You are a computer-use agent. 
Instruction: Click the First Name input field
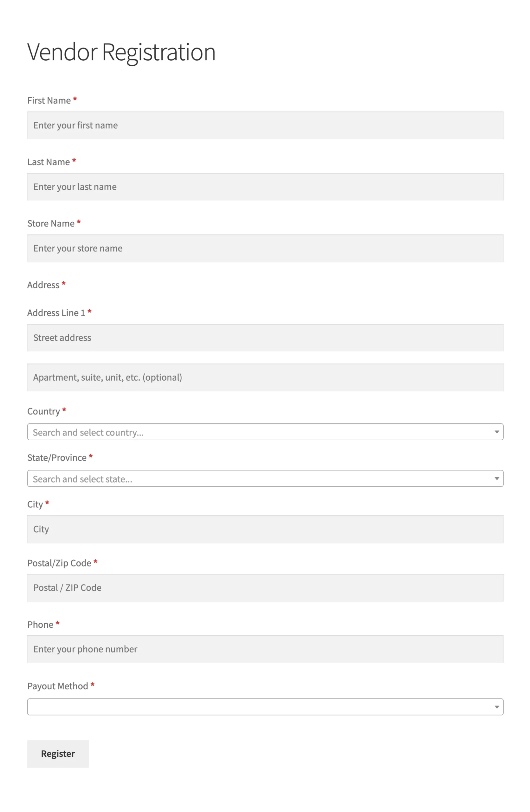pyautogui.click(x=265, y=125)
